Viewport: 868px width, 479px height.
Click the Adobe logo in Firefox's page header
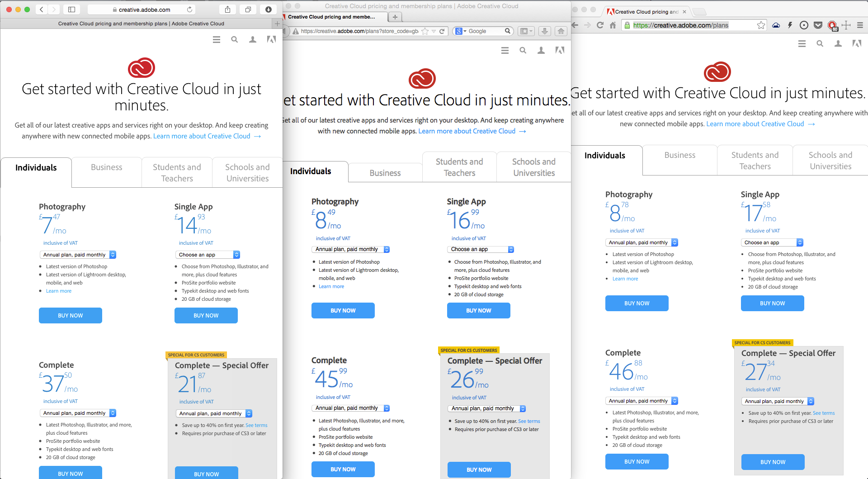coord(560,51)
